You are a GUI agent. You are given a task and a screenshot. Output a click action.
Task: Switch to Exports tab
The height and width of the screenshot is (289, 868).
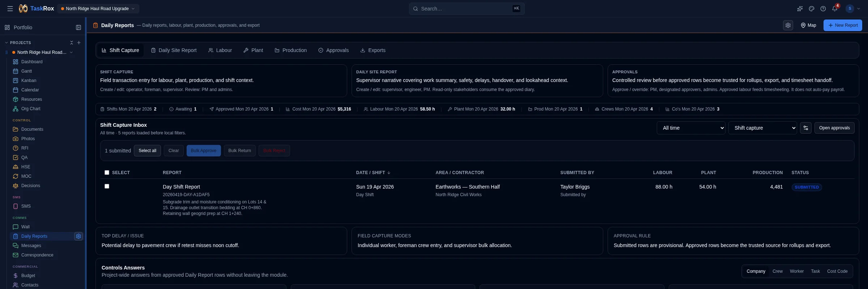tap(373, 50)
